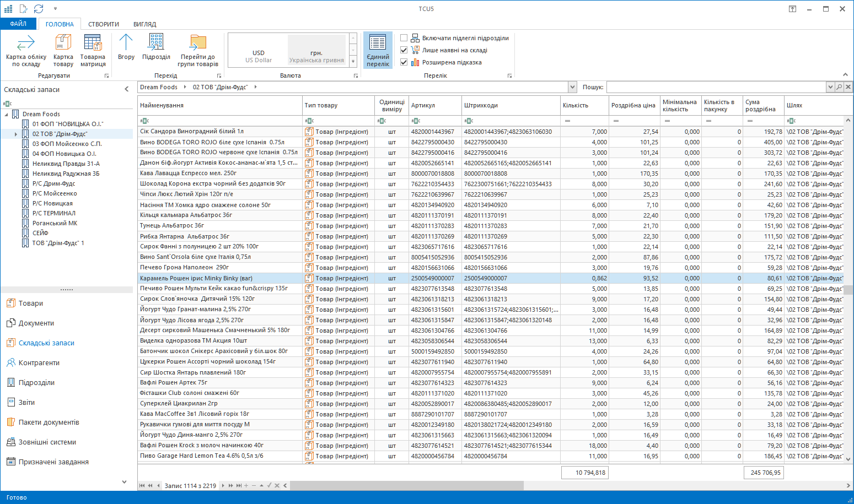Image resolution: width=854 pixels, height=504 pixels.
Task: Sort by the Найменування column header
Action: (x=219, y=105)
